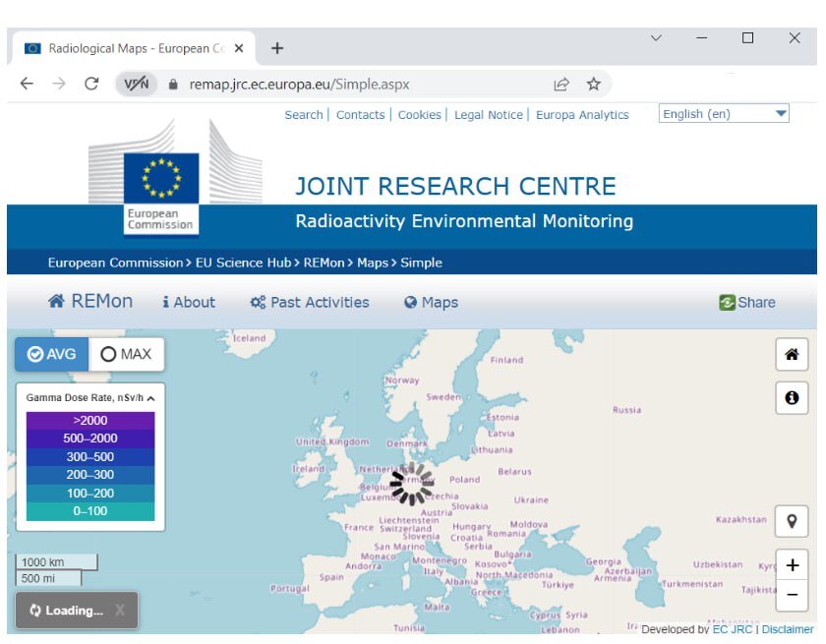
Task: Click the browser back arrow
Action: point(27,84)
